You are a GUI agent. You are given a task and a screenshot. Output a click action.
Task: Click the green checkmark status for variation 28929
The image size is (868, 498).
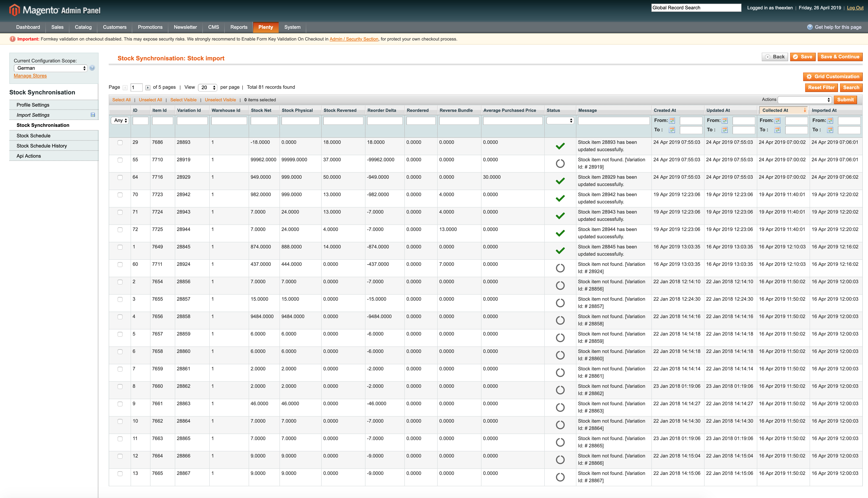560,181
